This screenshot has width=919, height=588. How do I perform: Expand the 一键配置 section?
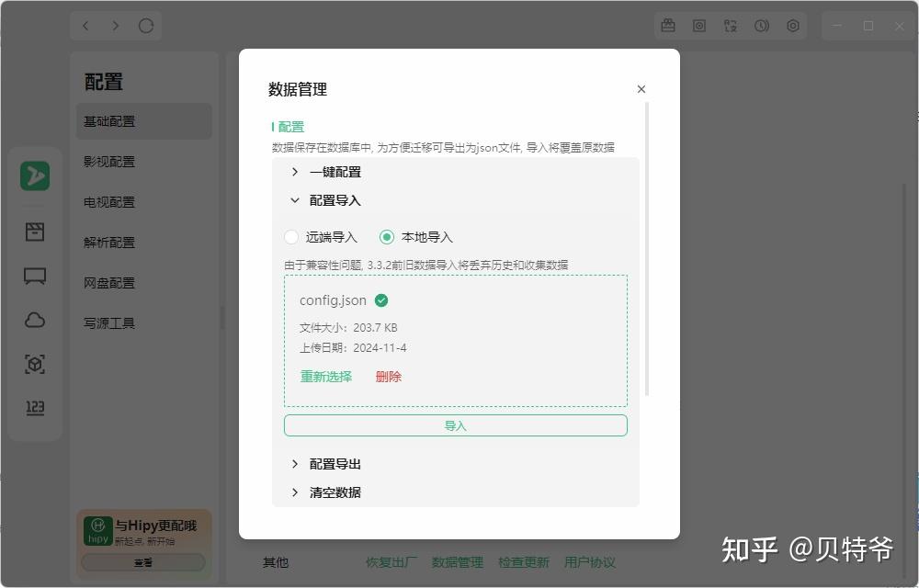tap(337, 172)
